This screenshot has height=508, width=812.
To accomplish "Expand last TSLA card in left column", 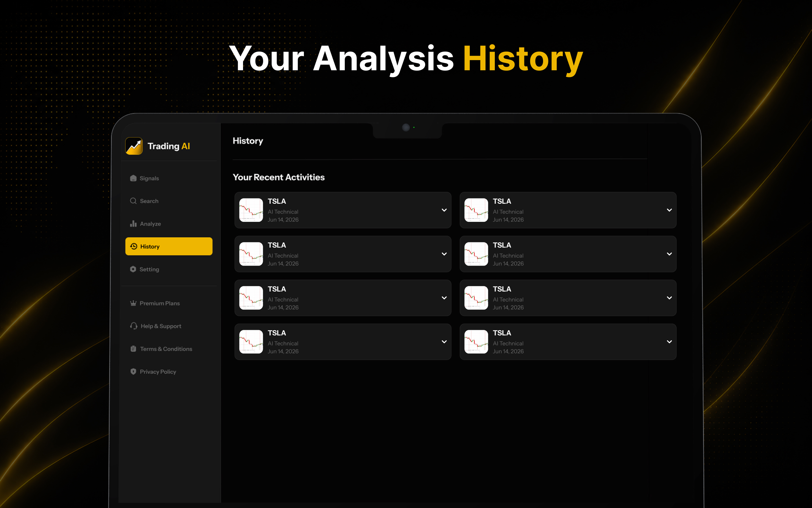I will point(444,342).
